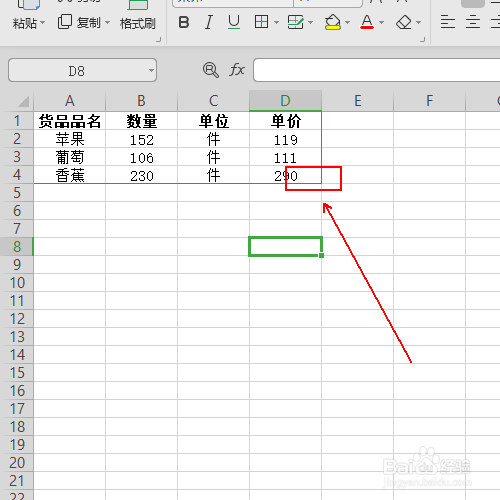Screen dimensions: 500x500
Task: Toggle Bold formatting
Action: [x=184, y=22]
